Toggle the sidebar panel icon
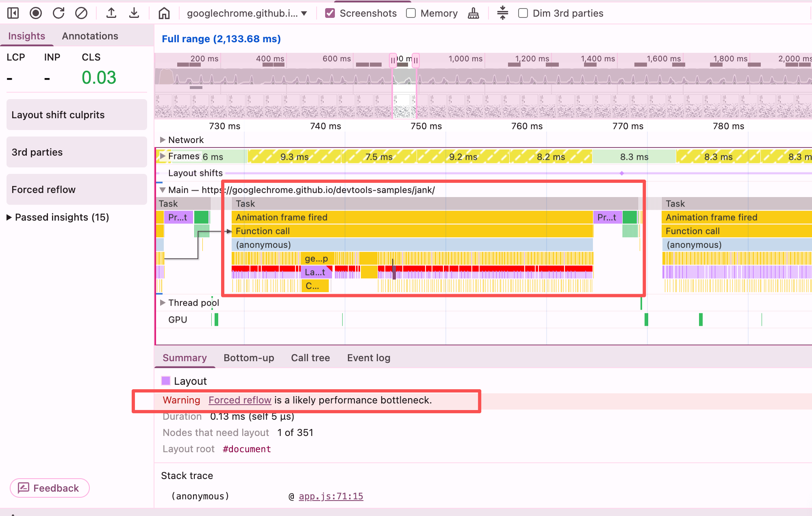 pyautogui.click(x=13, y=13)
